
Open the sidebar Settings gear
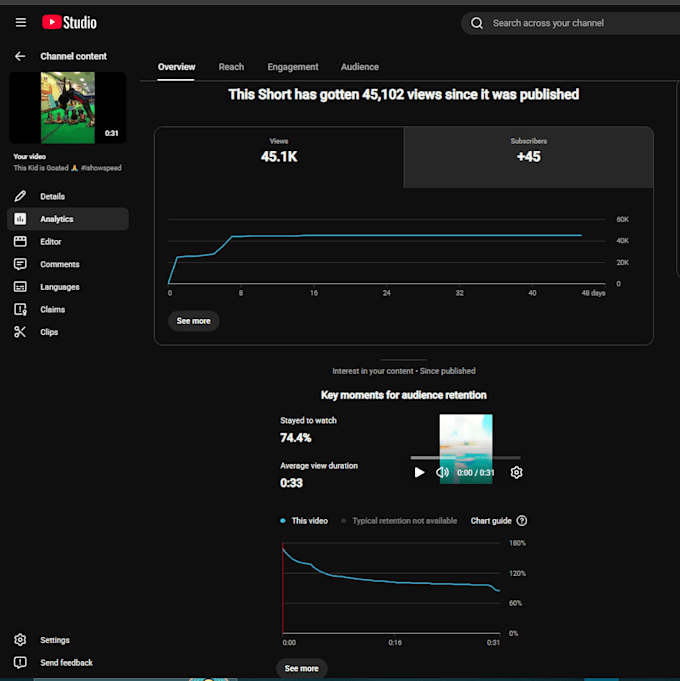click(20, 640)
